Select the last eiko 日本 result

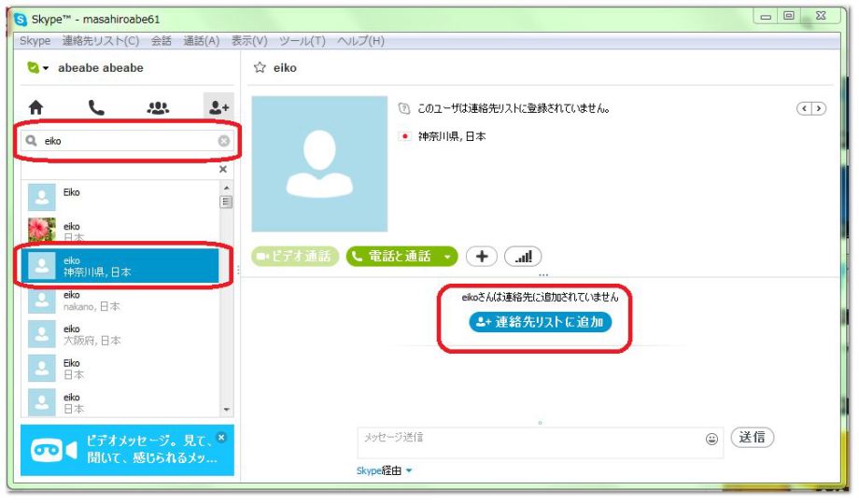click(x=120, y=402)
